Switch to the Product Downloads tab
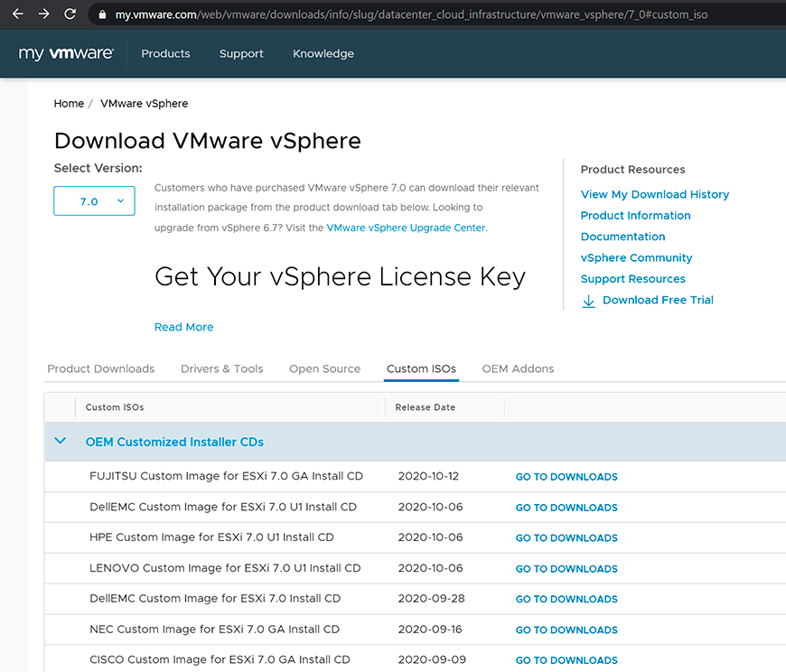The width and height of the screenshot is (786, 672). (100, 369)
